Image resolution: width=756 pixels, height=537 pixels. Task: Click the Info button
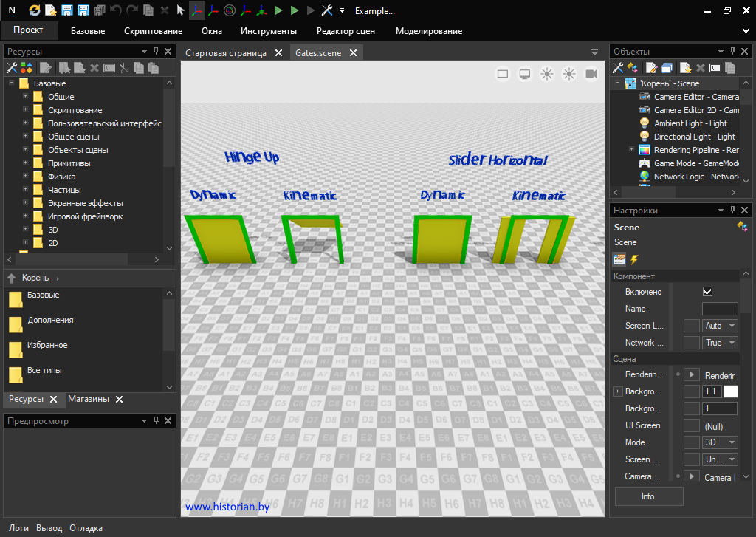pos(648,496)
